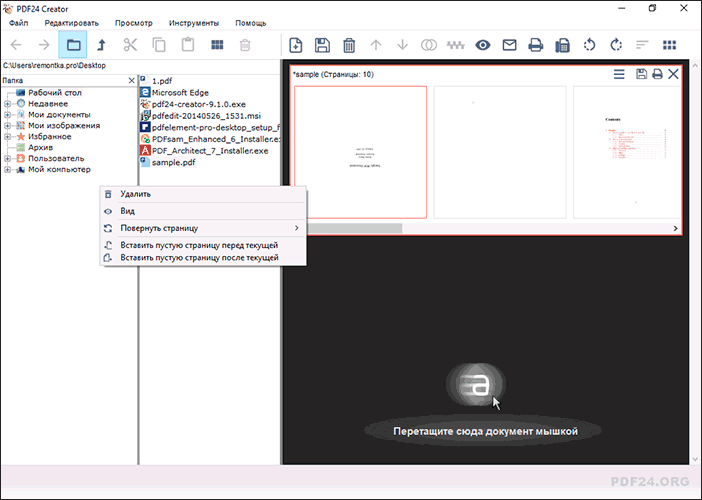
Task: Choose Удалить in context menu
Action: [x=203, y=194]
